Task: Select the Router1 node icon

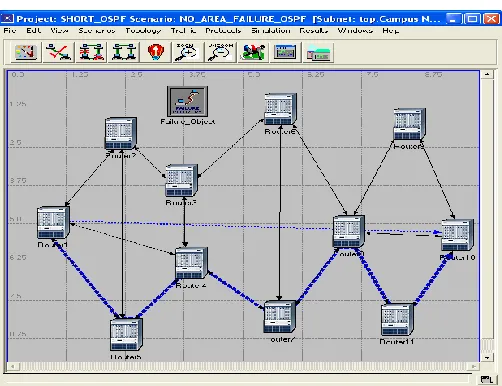Action: click(53, 222)
